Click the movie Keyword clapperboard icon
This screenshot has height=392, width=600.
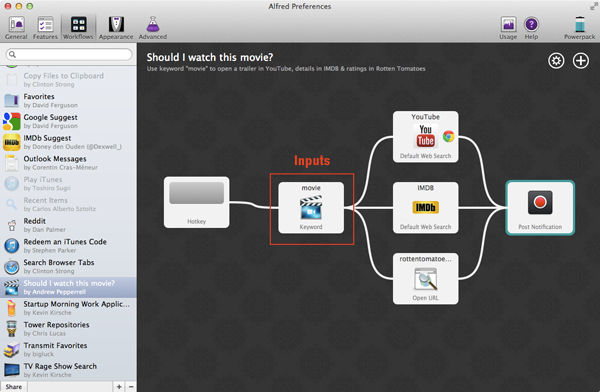[311, 207]
